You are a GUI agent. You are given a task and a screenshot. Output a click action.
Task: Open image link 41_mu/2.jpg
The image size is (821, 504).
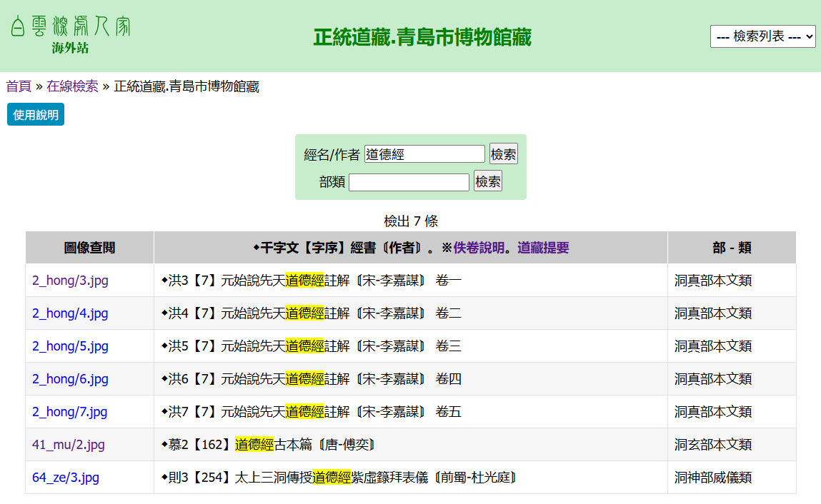point(67,445)
